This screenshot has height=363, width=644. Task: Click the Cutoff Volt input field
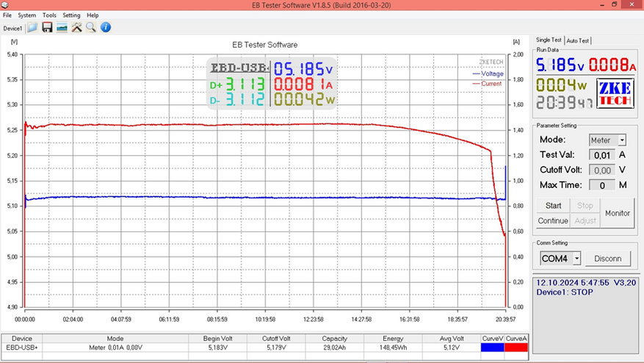(602, 170)
